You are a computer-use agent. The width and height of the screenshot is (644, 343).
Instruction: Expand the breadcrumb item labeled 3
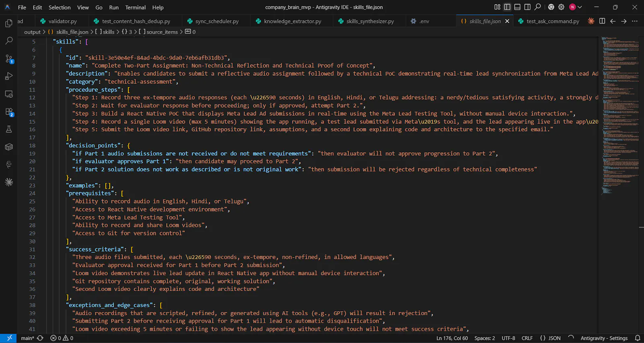point(127,32)
